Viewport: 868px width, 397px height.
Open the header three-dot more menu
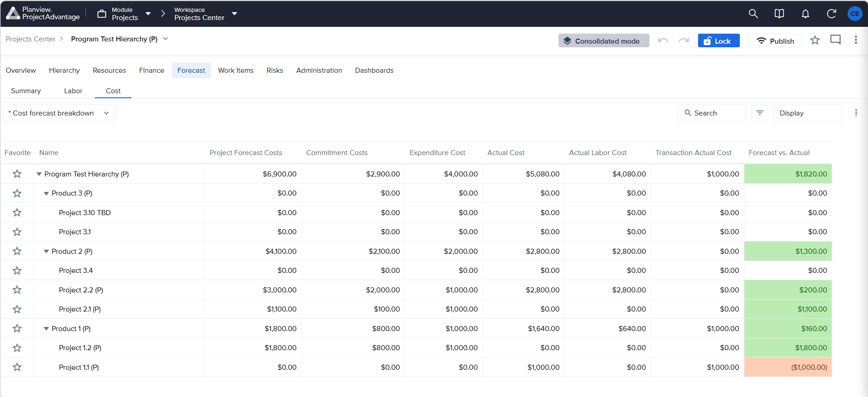(856, 40)
